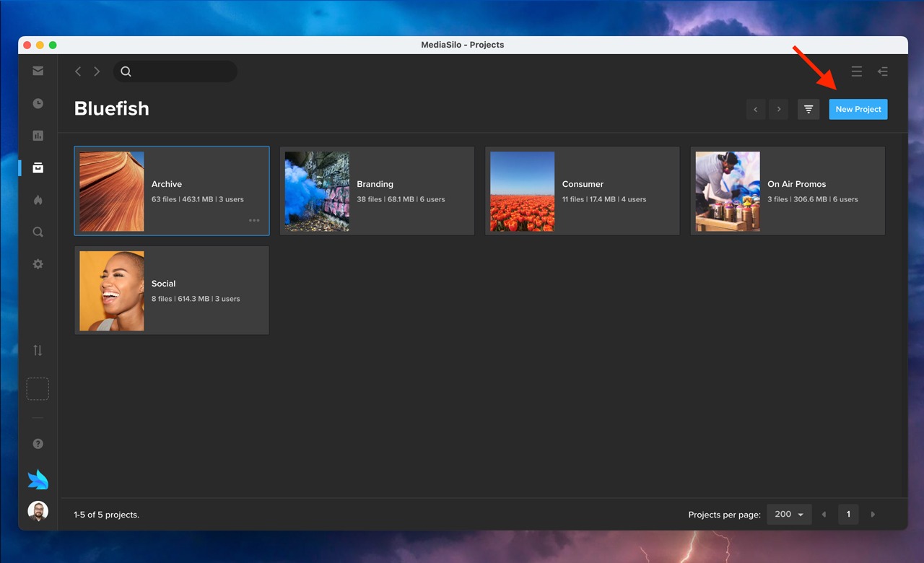Viewport: 924px width, 563px height.
Task: Open the hamburger list menu icon
Action: [856, 71]
